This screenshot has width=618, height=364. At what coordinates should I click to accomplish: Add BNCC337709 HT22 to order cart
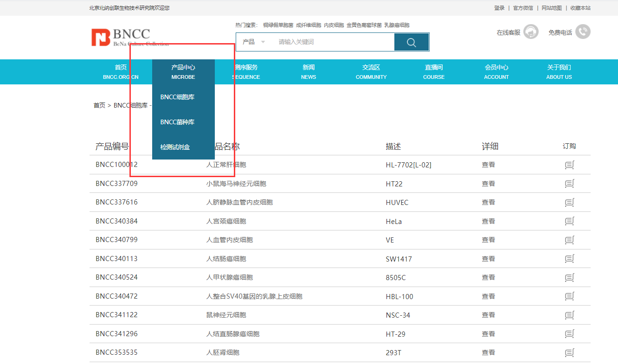point(570,184)
